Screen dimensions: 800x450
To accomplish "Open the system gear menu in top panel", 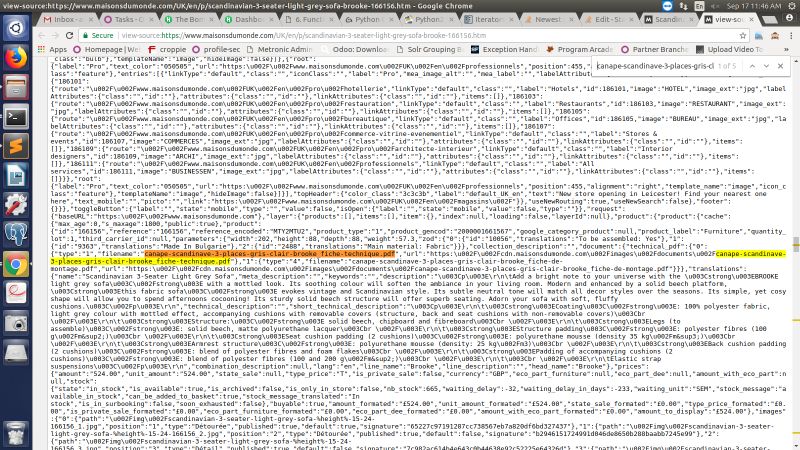I will point(792,6).
